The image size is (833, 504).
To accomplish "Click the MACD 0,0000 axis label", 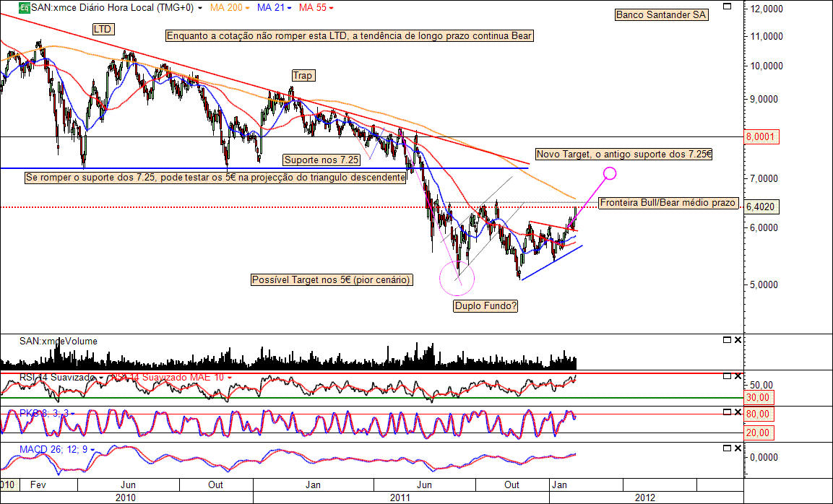I will pos(764,457).
